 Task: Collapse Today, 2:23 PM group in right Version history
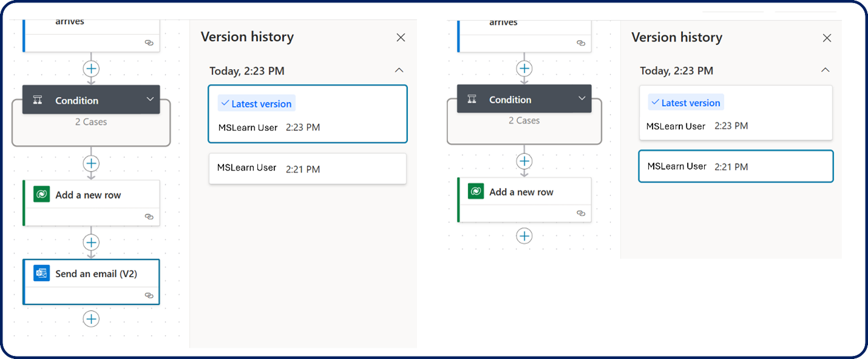click(825, 70)
